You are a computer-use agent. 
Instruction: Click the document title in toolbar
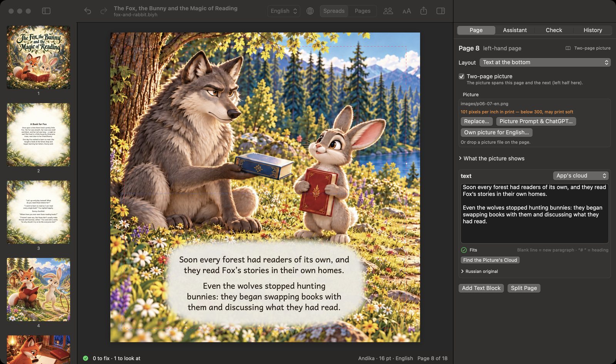[x=176, y=8]
